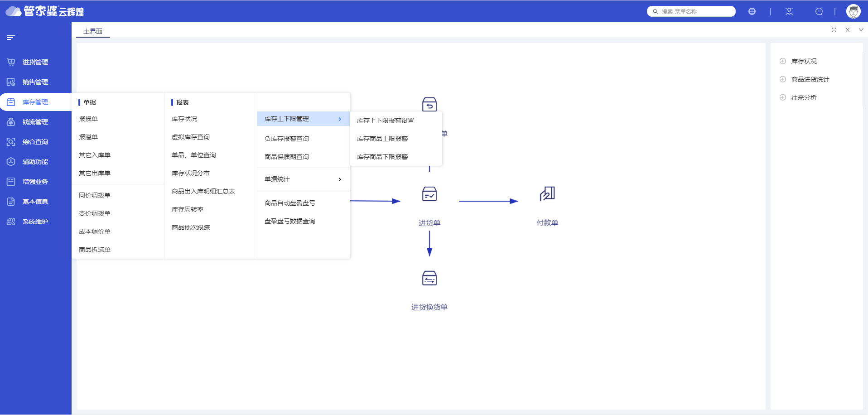
Task: Open the 付款单 icon
Action: pyautogui.click(x=547, y=194)
